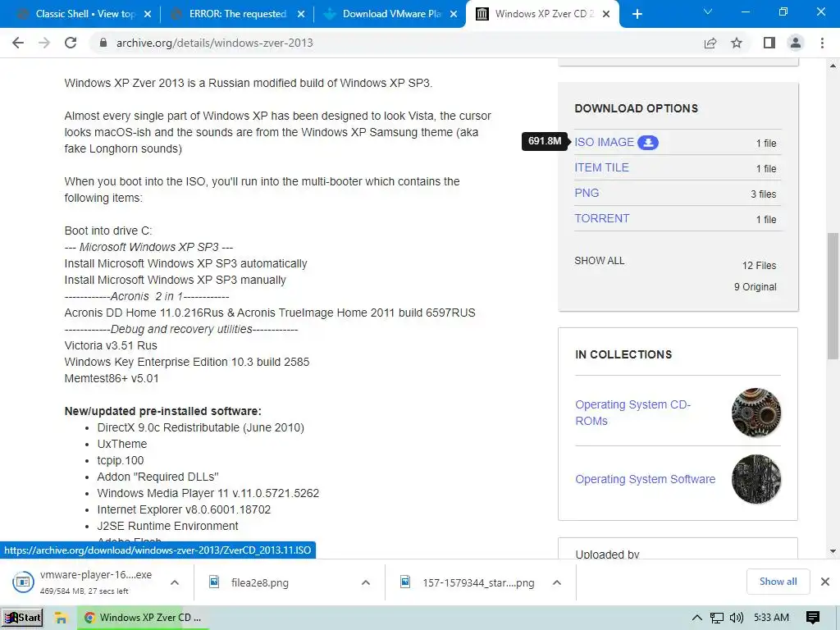Click the Chrome taskbar window button
Image resolution: width=840 pixels, height=630 pixels.
[143, 618]
